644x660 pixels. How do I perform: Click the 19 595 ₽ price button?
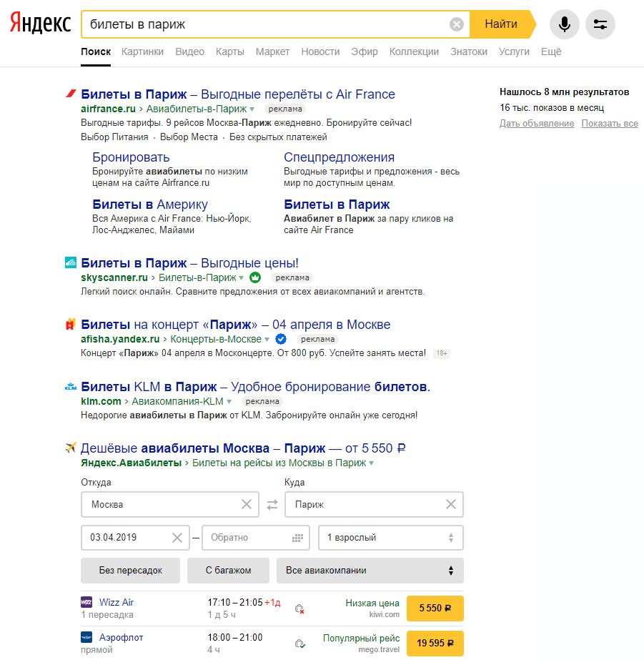tap(435, 643)
